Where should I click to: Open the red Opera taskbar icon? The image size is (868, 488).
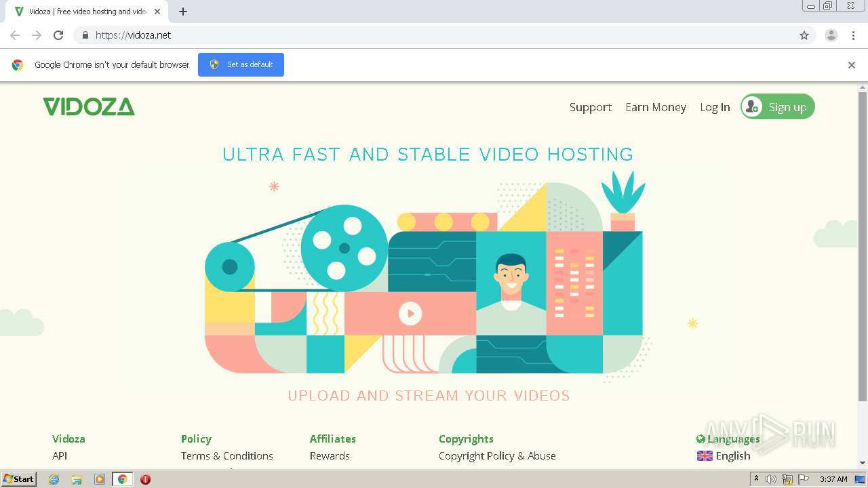coord(145,479)
